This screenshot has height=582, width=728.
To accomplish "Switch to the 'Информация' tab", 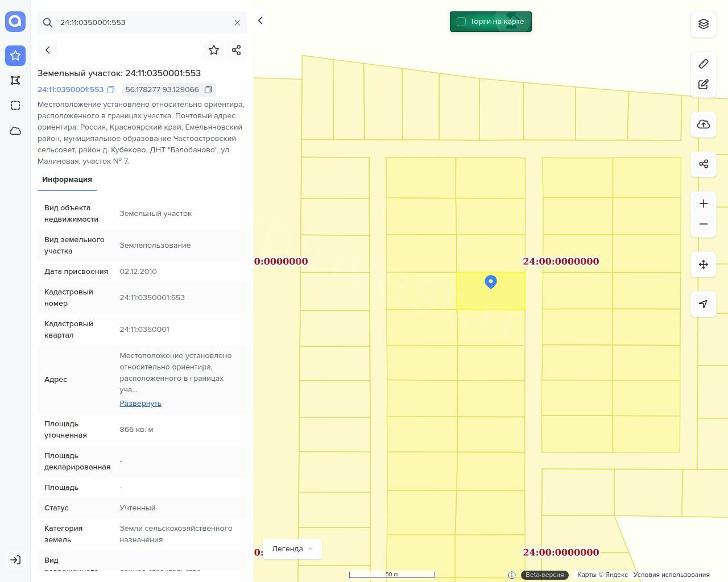I will click(67, 180).
